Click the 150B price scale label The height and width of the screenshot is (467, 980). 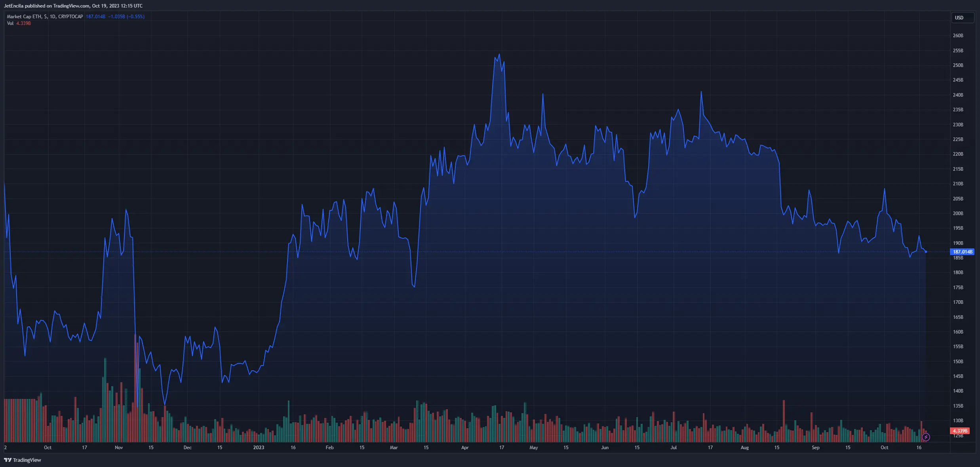(x=958, y=362)
